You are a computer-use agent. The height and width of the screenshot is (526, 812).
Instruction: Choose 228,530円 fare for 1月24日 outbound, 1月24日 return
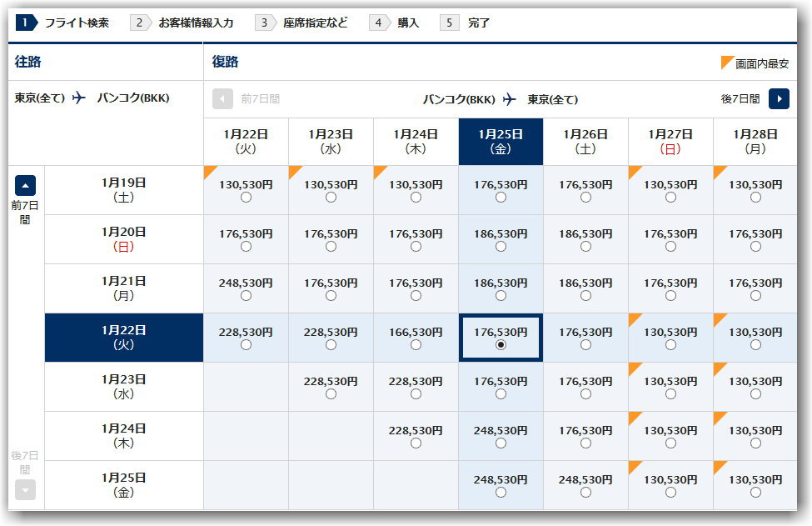(x=416, y=443)
